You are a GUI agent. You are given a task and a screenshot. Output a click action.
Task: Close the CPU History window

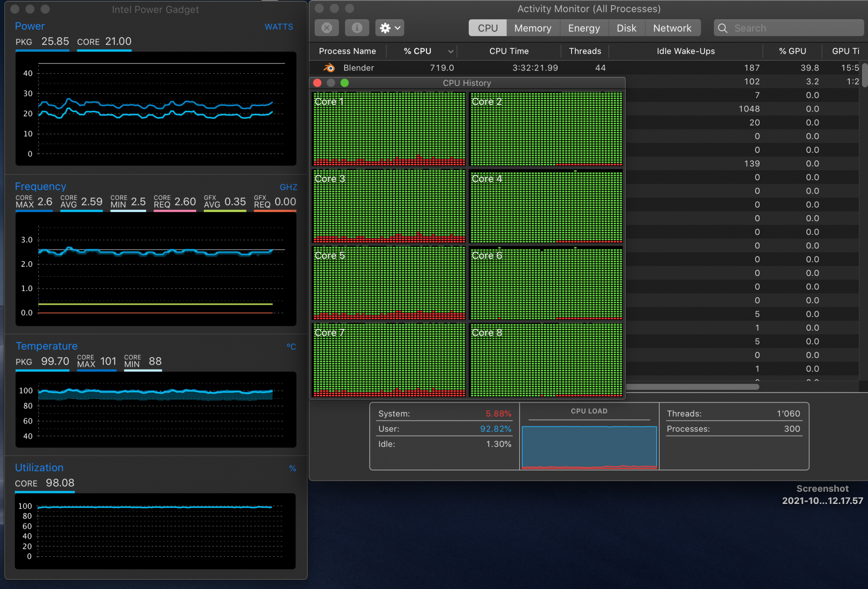point(317,83)
